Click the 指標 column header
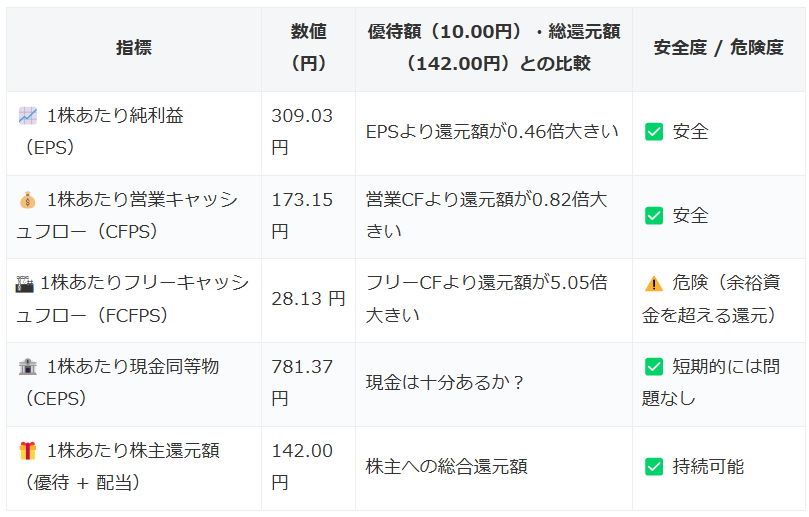This screenshot has width=809, height=517. click(x=134, y=48)
